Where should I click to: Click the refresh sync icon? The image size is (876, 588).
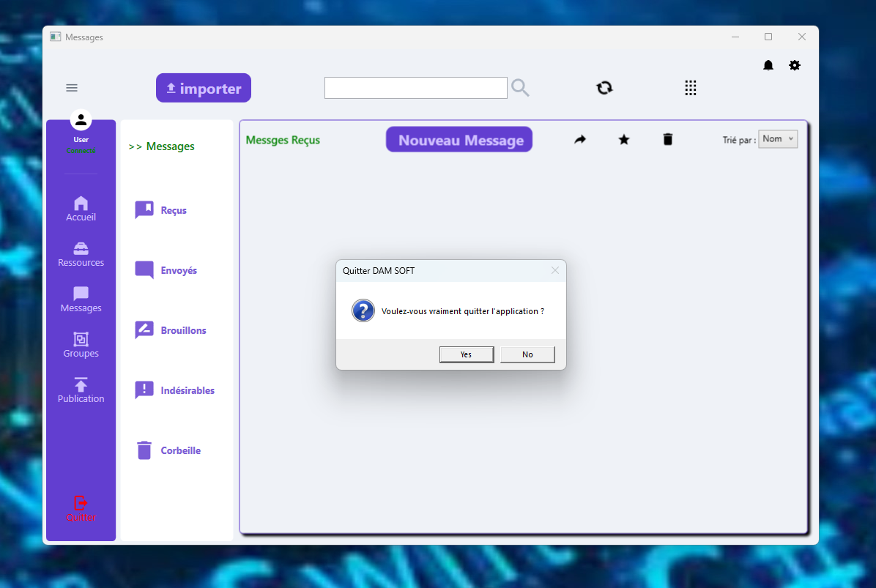click(x=604, y=88)
